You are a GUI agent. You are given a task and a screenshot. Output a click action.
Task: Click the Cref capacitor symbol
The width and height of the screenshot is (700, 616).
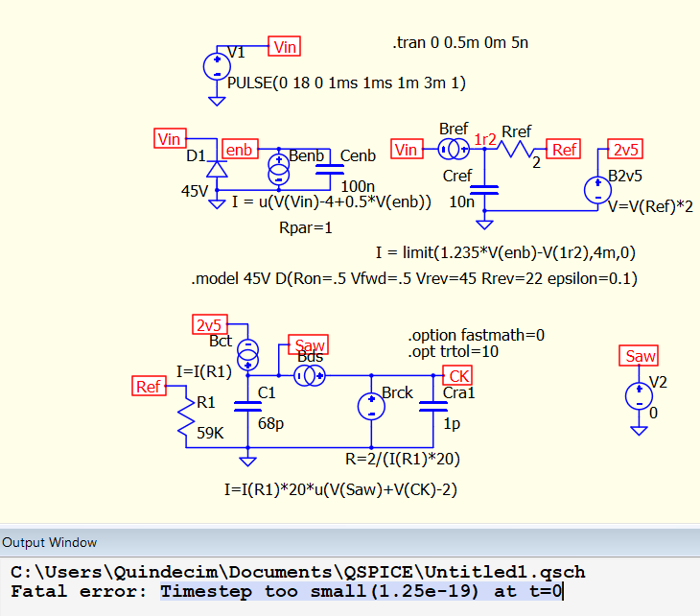(485, 188)
